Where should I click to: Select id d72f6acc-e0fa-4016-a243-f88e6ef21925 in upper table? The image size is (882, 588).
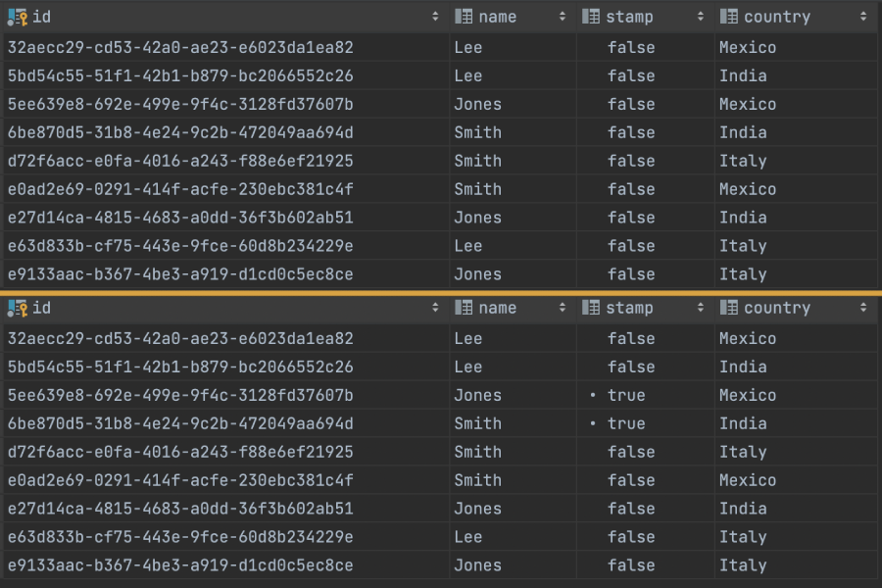180,161
